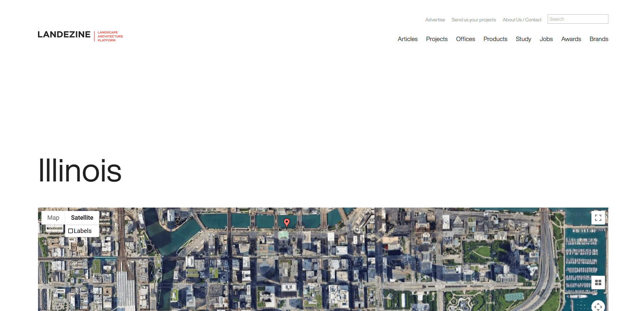Open the Projects menu
The image size is (644, 311).
tap(437, 39)
